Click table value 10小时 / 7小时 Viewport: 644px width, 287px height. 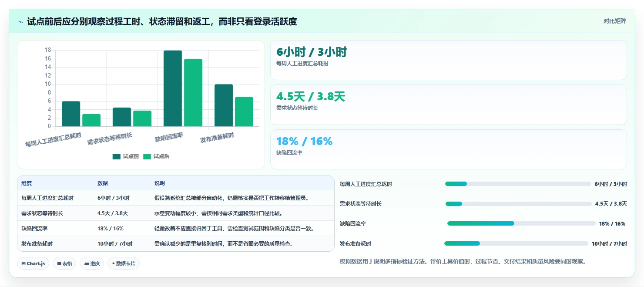coord(115,243)
